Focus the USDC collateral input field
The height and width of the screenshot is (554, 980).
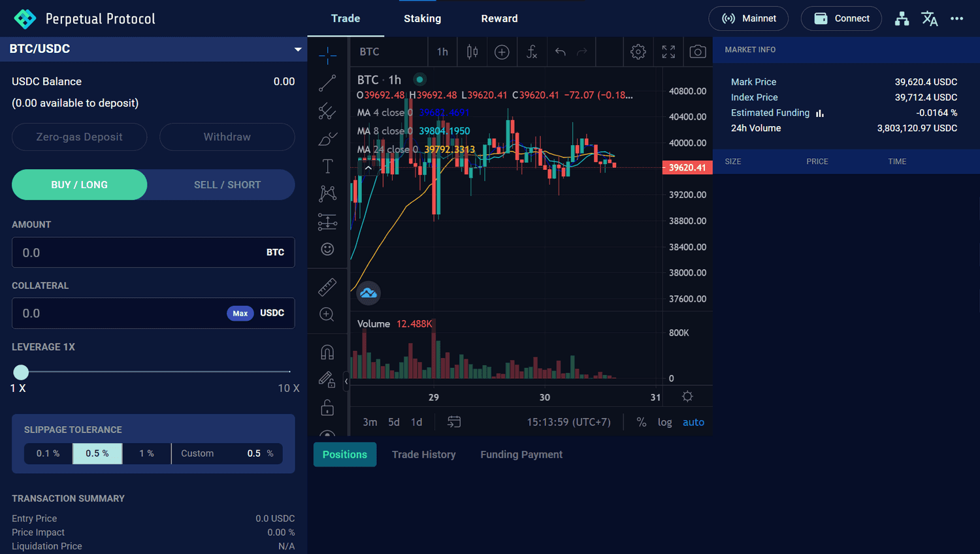pos(154,314)
